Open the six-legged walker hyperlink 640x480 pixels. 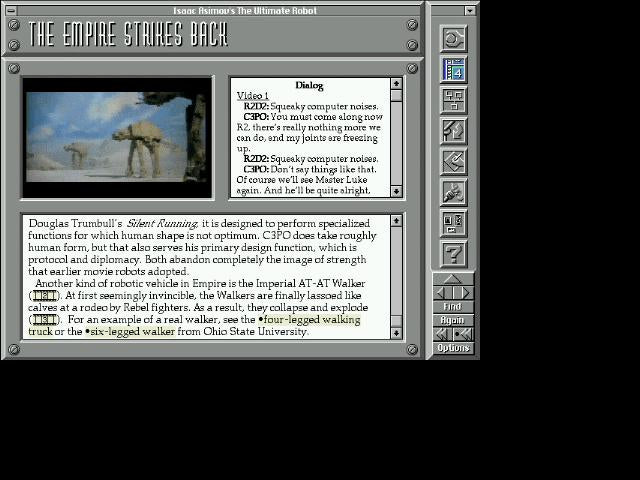pos(131,332)
